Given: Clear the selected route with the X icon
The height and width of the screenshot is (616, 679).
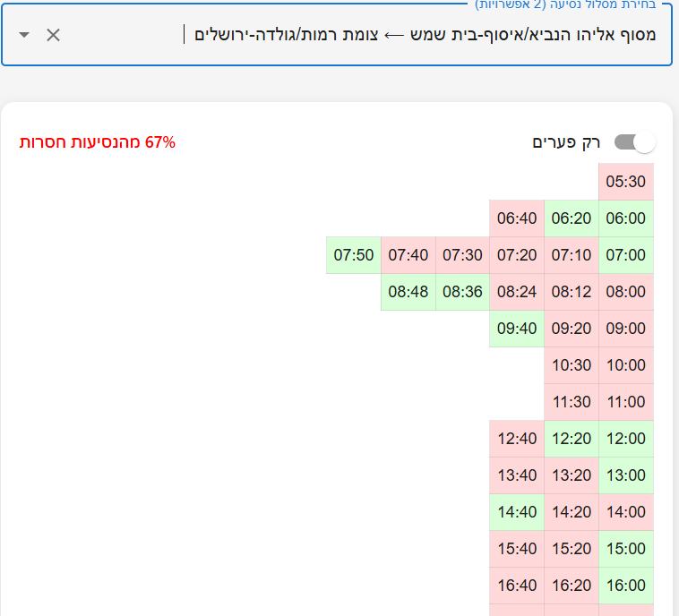Looking at the screenshot, I should [x=54, y=35].
